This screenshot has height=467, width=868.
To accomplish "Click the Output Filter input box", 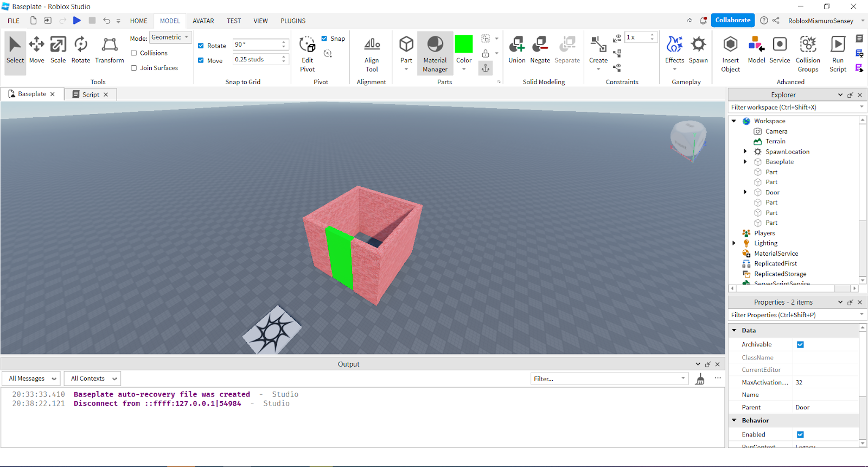I will [x=610, y=378].
